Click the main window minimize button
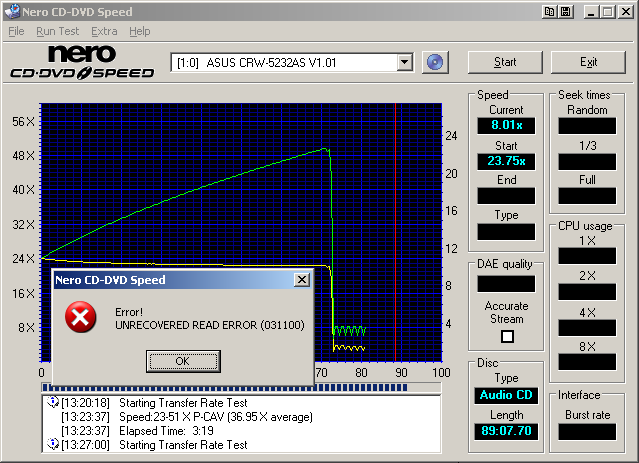639x463 pixels. tap(591, 11)
